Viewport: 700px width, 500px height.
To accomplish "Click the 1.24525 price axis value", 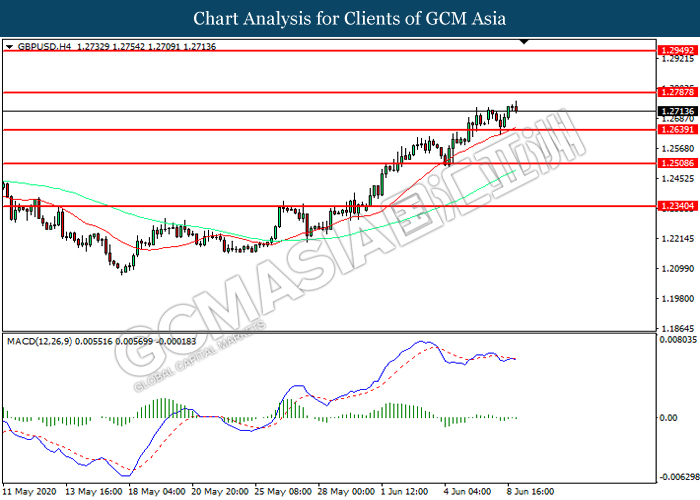I will [678, 179].
